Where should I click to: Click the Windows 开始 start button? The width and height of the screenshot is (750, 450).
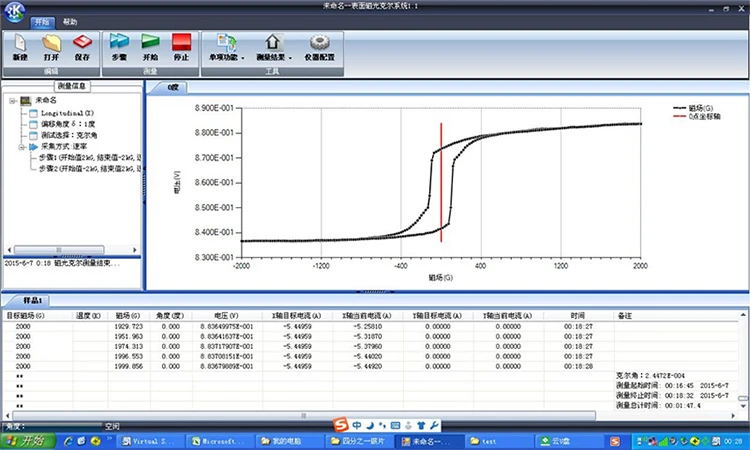coord(28,440)
